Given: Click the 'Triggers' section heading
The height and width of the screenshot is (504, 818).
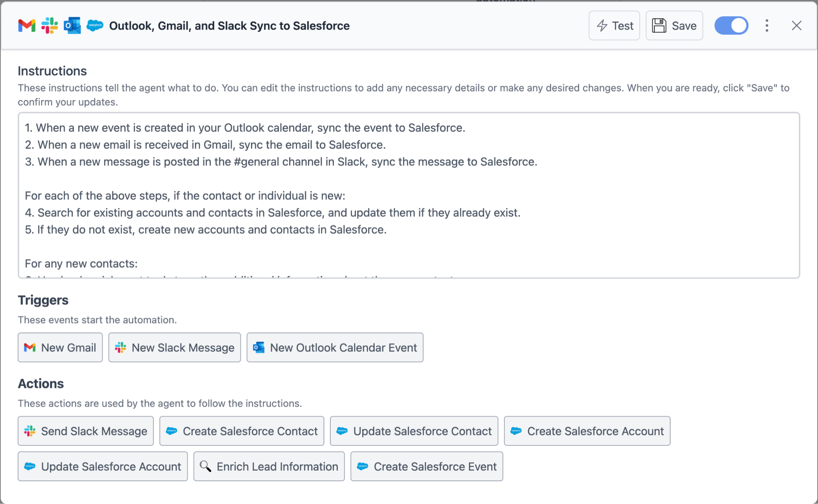Looking at the screenshot, I should [x=43, y=300].
